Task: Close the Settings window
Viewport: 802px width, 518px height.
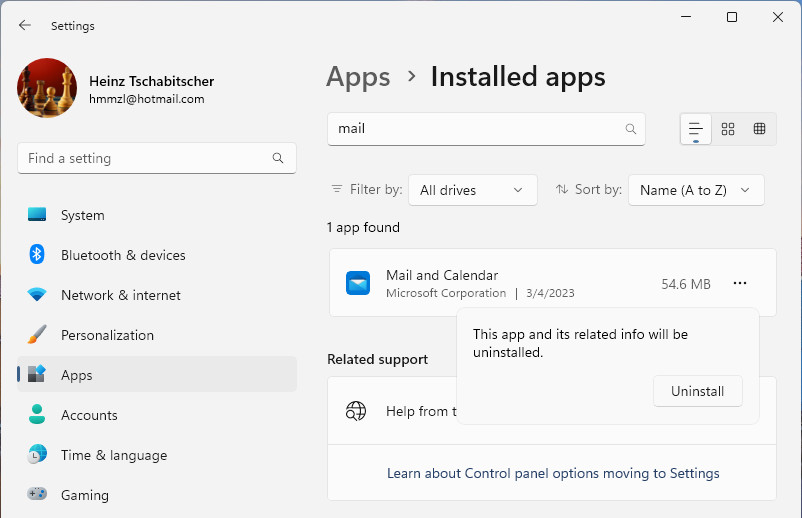Action: [x=778, y=17]
